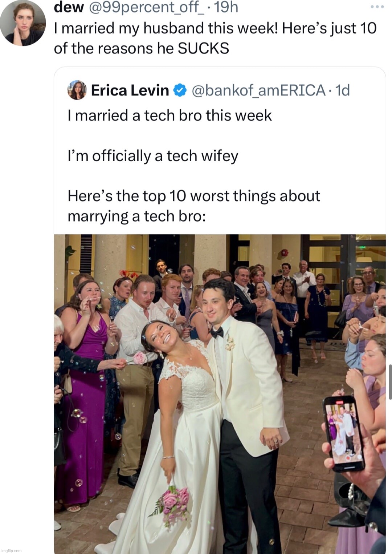
Task: Click the blue verified badge
Action: click(180, 90)
